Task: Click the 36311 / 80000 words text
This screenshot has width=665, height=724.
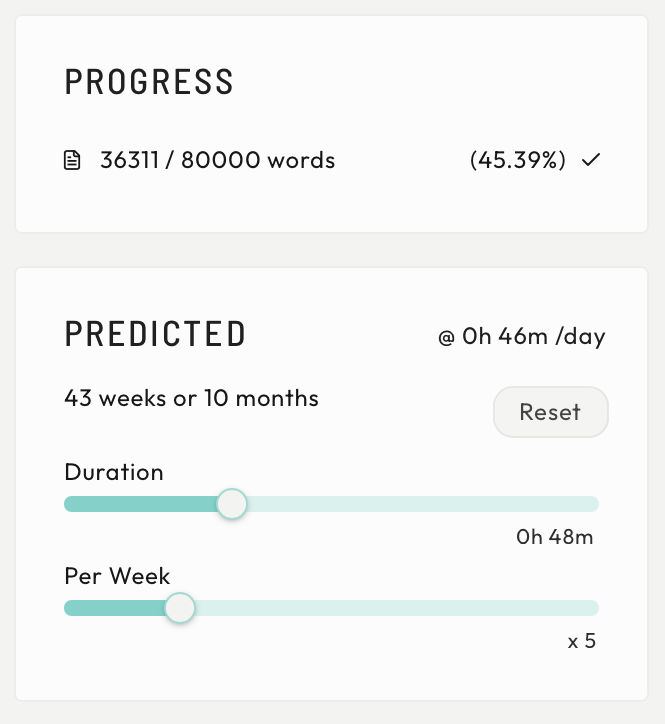Action: coord(217,160)
